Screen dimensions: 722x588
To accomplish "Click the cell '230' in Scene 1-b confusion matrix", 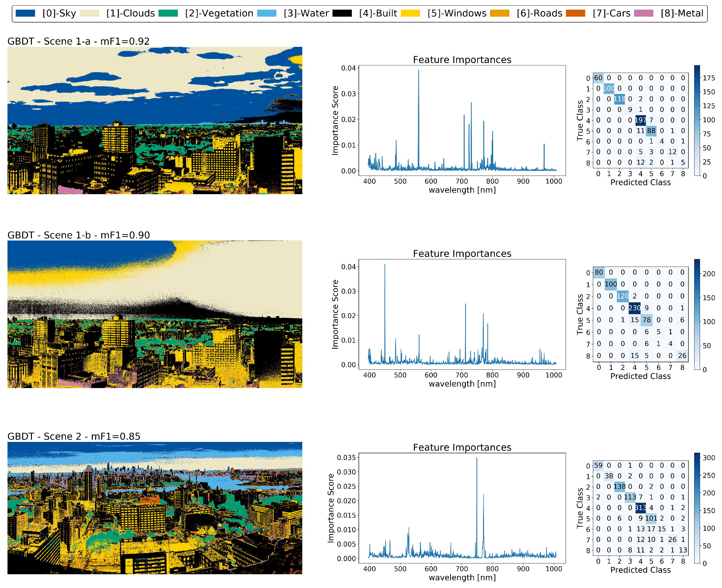I will (x=635, y=308).
